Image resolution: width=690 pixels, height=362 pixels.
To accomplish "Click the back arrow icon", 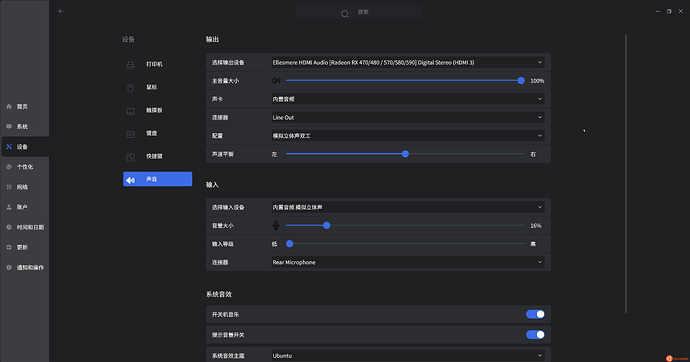I will 61,11.
